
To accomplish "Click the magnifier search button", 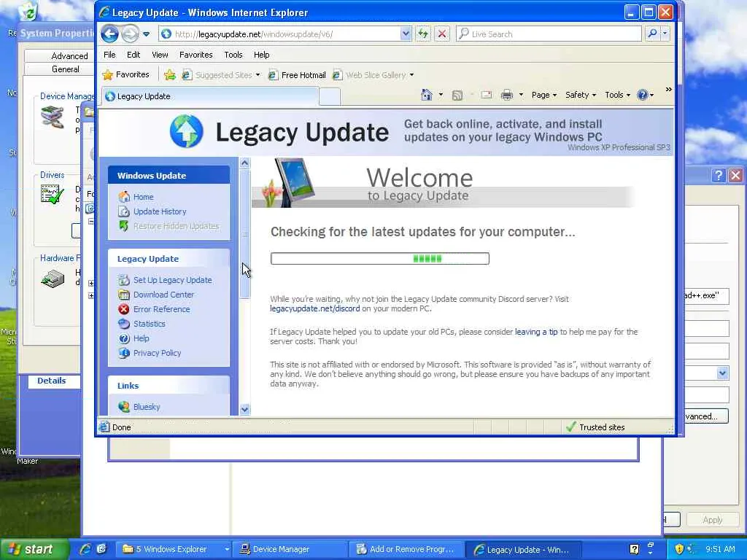I will tap(652, 34).
